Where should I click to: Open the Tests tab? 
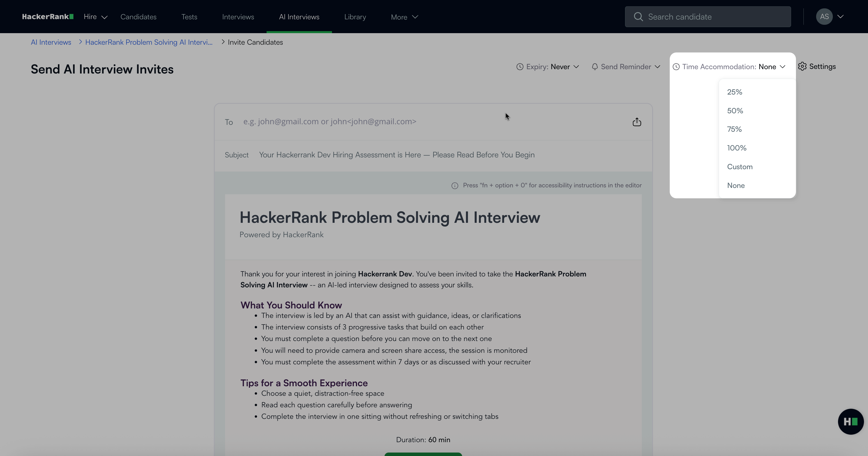189,17
